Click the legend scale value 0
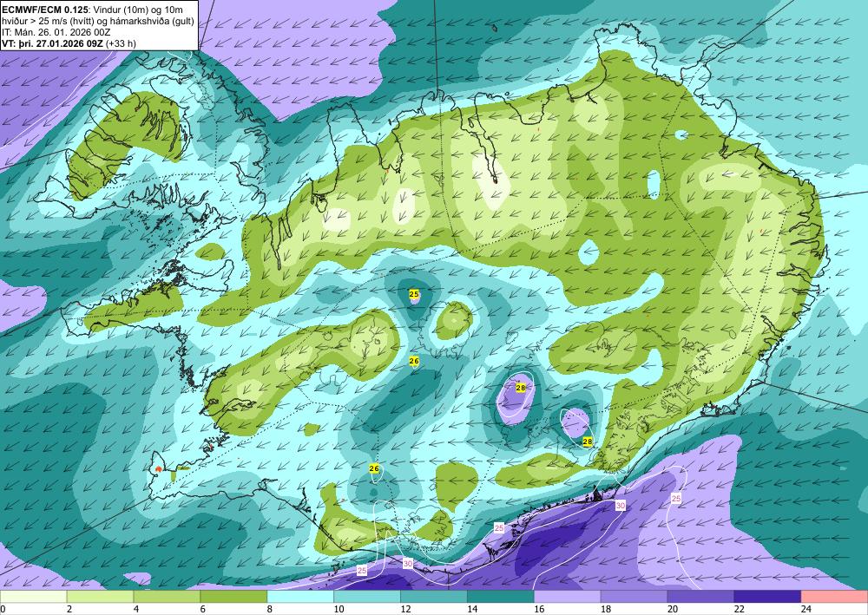868x615 pixels. 3,610
